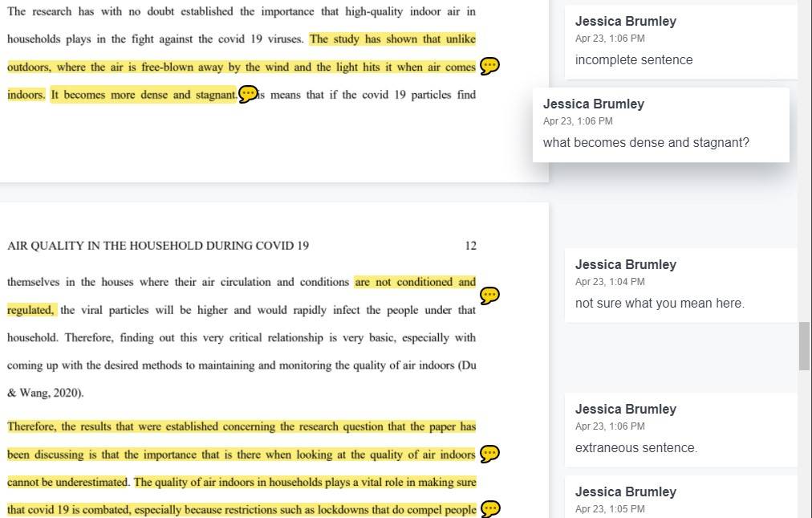Click the citation '& Wang, 2020).'
Screen dimensions: 812x518
point(46,393)
